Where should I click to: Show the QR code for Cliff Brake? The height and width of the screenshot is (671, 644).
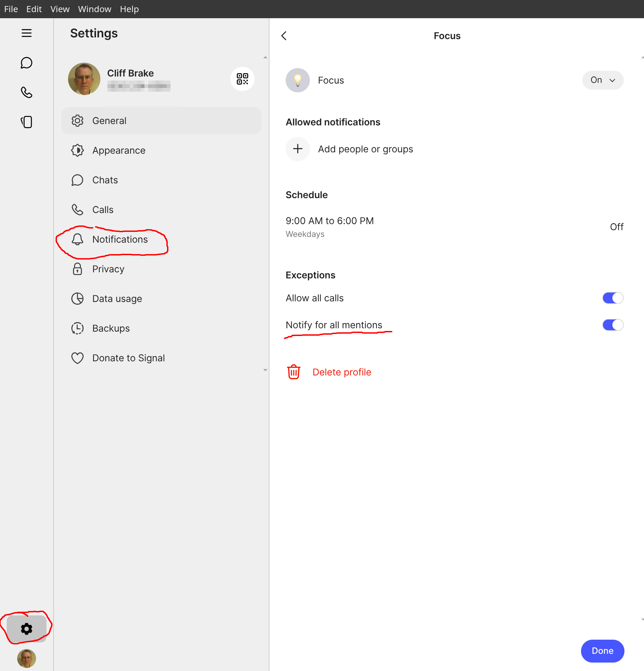point(242,79)
